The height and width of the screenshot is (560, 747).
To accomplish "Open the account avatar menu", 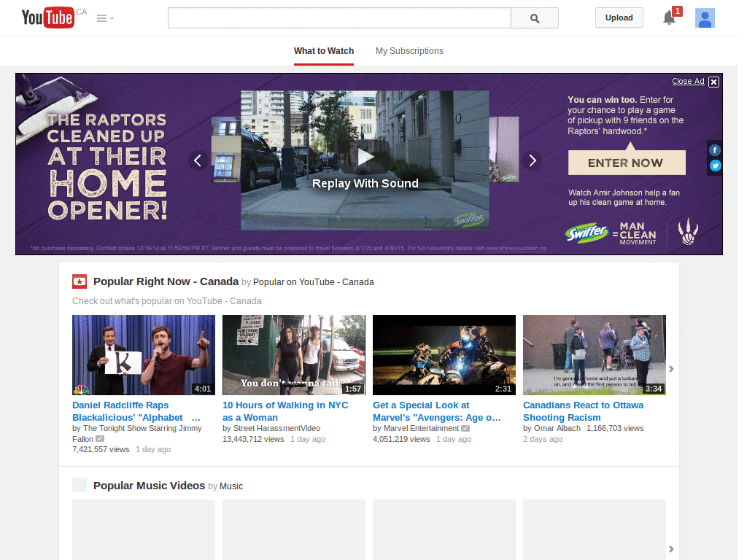I will tap(705, 18).
